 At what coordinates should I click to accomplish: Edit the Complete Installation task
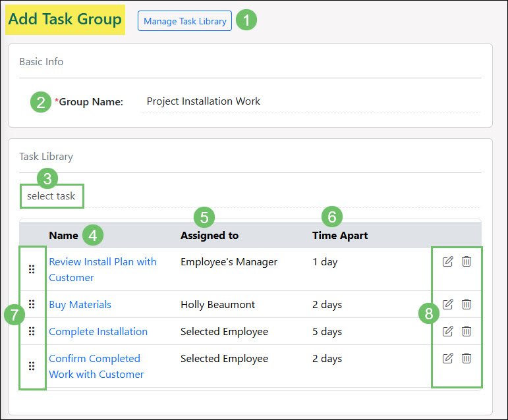click(x=448, y=331)
